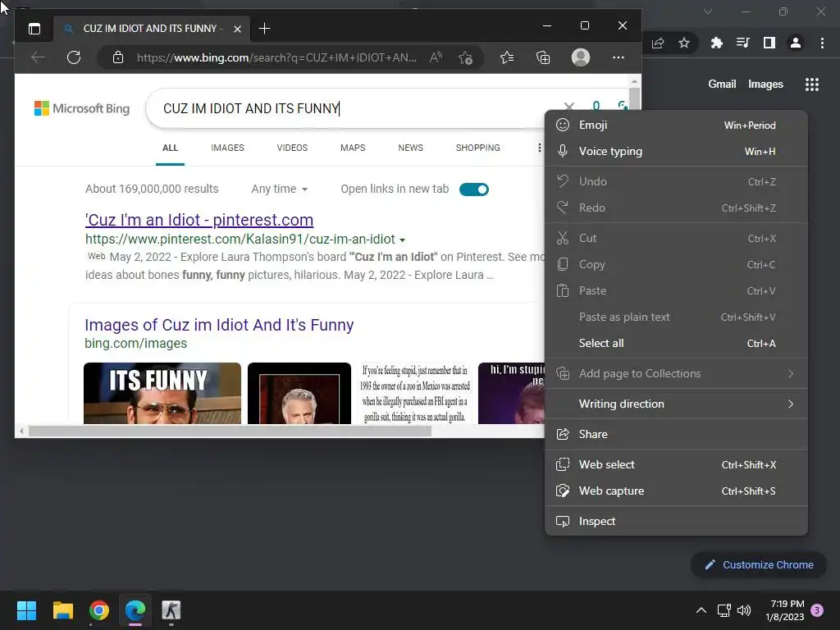Expand the Pinterest result URL dropdown arrow
Viewport: 840px width, 630px height.
pos(402,240)
